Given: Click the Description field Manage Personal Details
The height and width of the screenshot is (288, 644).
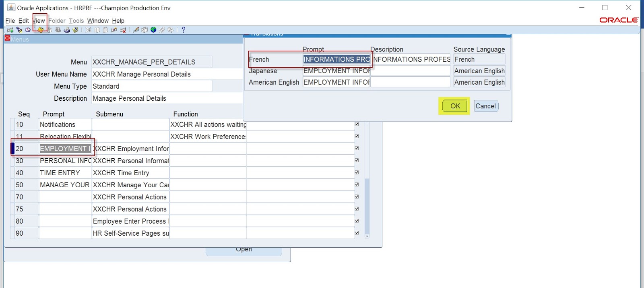Looking at the screenshot, I should (x=167, y=98).
